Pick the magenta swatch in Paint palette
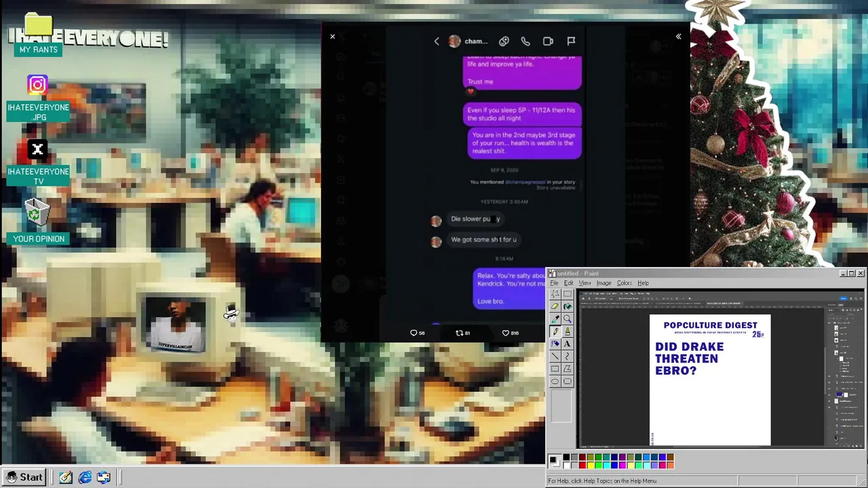Screen dimensions: 868x488 click(x=623, y=466)
